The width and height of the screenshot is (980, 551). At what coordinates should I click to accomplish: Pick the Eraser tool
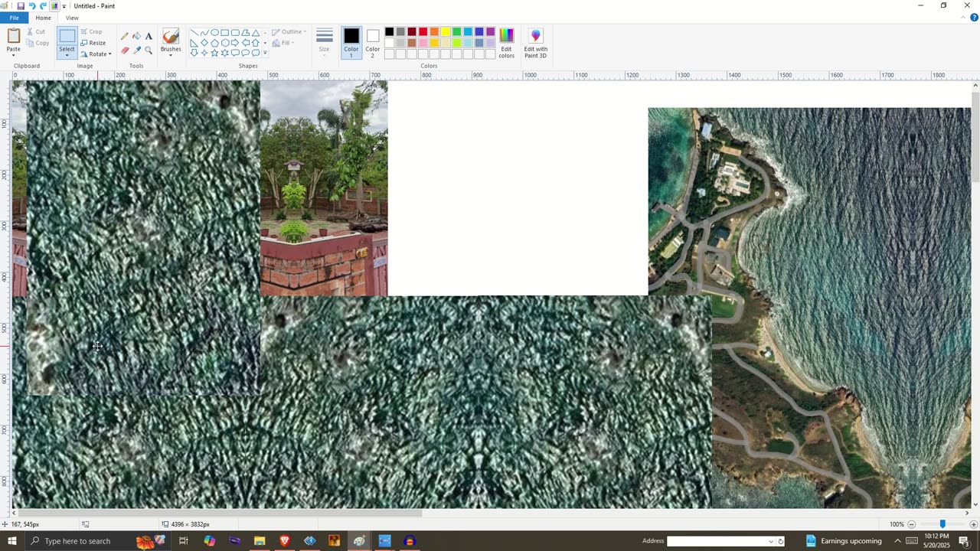pyautogui.click(x=124, y=51)
